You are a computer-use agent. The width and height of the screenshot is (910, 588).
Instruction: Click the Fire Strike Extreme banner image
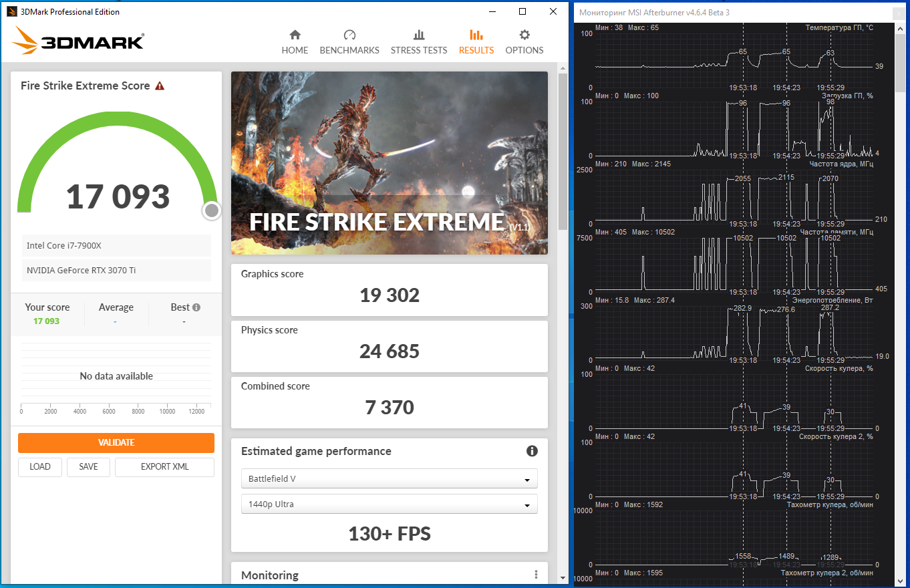(389, 163)
